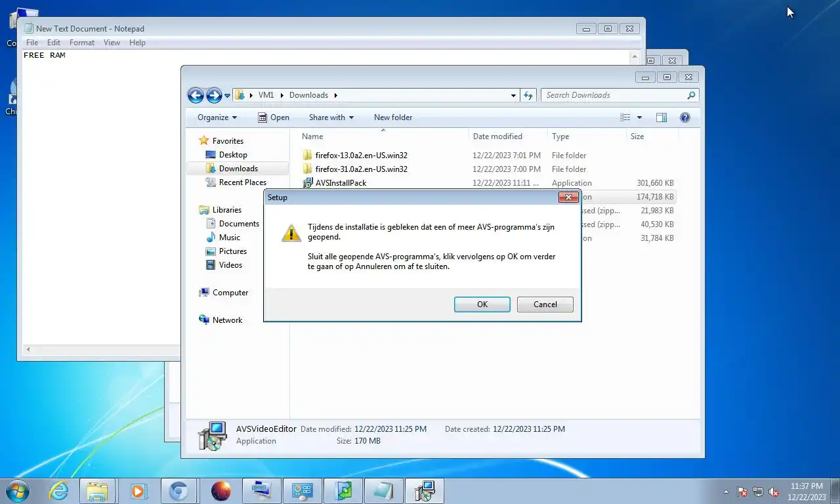The height and width of the screenshot is (504, 840).
Task: Go back in the Downloads Explorer window
Action: [x=196, y=95]
